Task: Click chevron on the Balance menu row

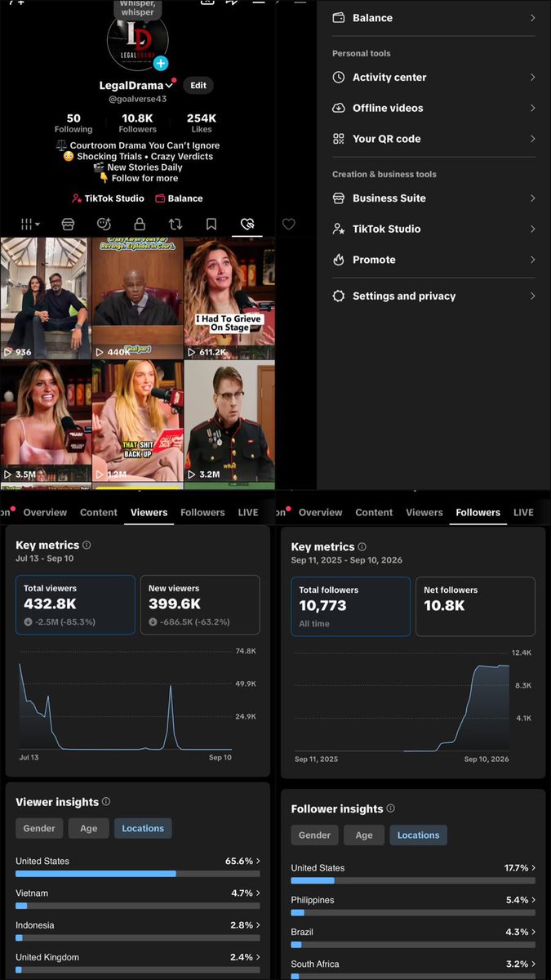Action: (x=532, y=18)
